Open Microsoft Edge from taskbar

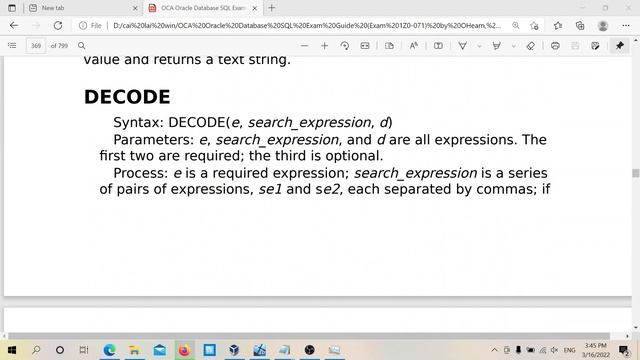109,350
